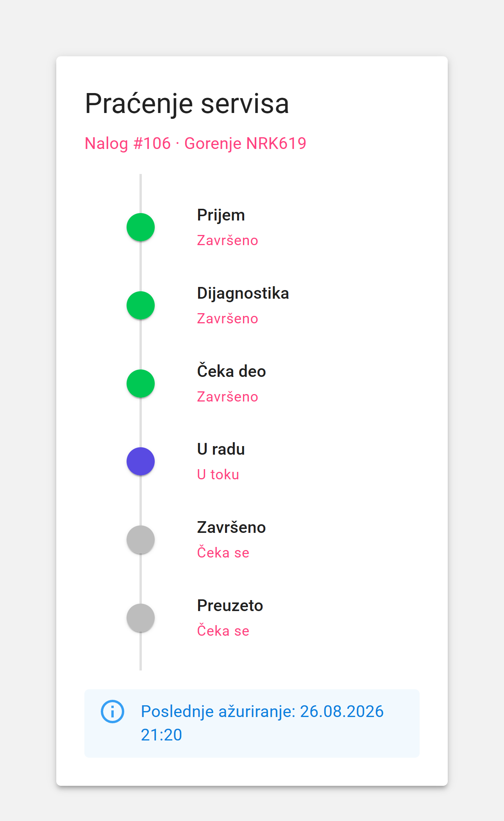504x821 pixels.
Task: Select the grey Preuzeto step dot
Action: (x=141, y=618)
